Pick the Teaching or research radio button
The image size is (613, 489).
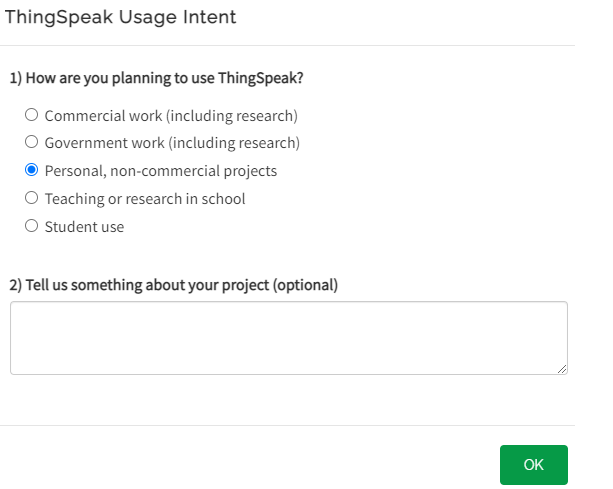click(31, 198)
